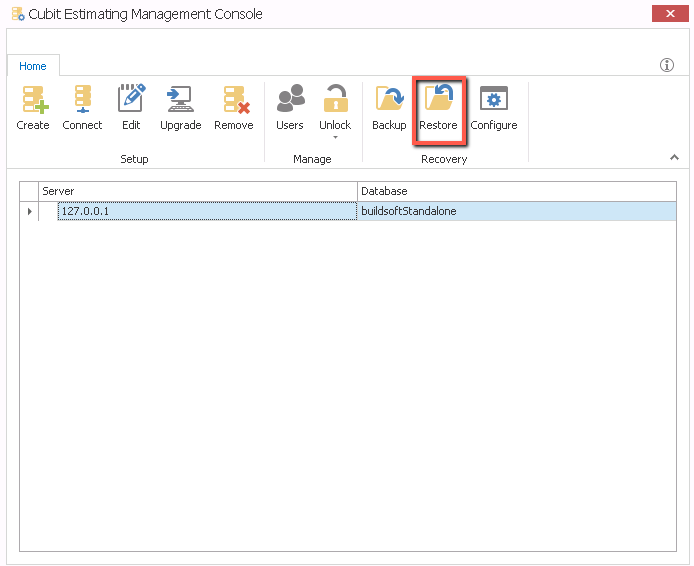The image size is (694, 566).
Task: Open the Edit connection tool
Action: [x=131, y=100]
